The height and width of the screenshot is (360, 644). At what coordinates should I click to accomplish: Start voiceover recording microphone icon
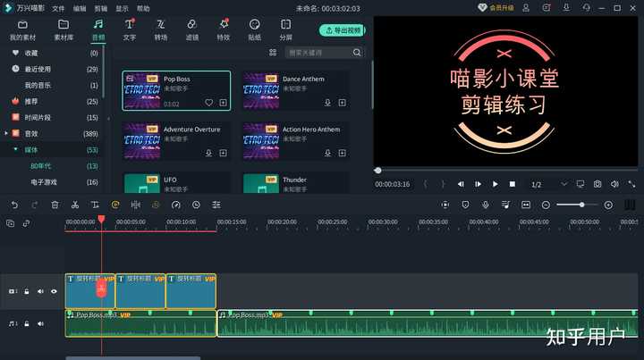(x=486, y=205)
